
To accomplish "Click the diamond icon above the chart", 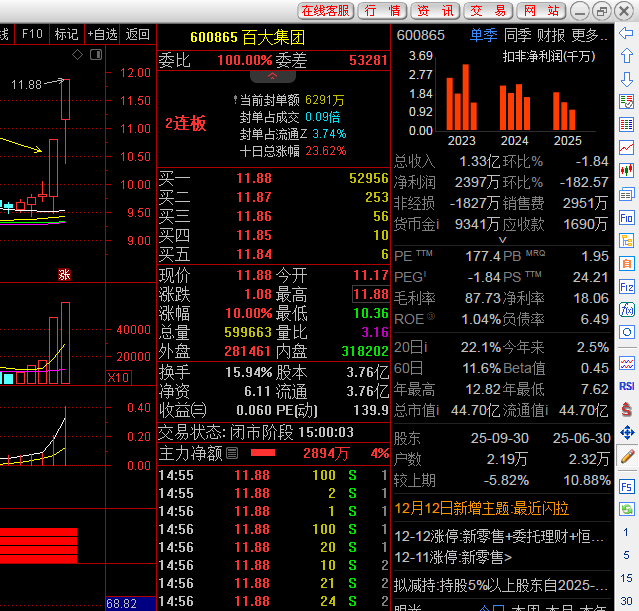I will pyautogui.click(x=77, y=54).
